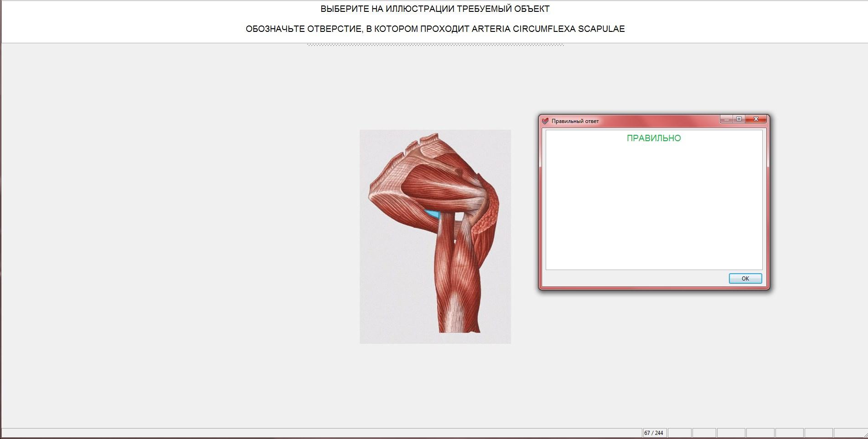Image resolution: width=868 pixels, height=439 pixels.
Task: Click OK in the answer dialog
Action: pos(745,278)
